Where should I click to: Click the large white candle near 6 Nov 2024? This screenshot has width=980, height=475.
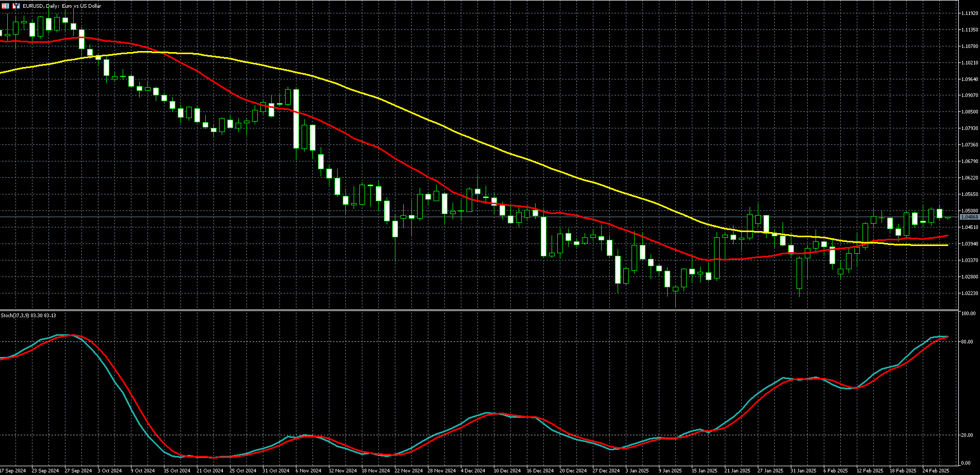click(296, 119)
